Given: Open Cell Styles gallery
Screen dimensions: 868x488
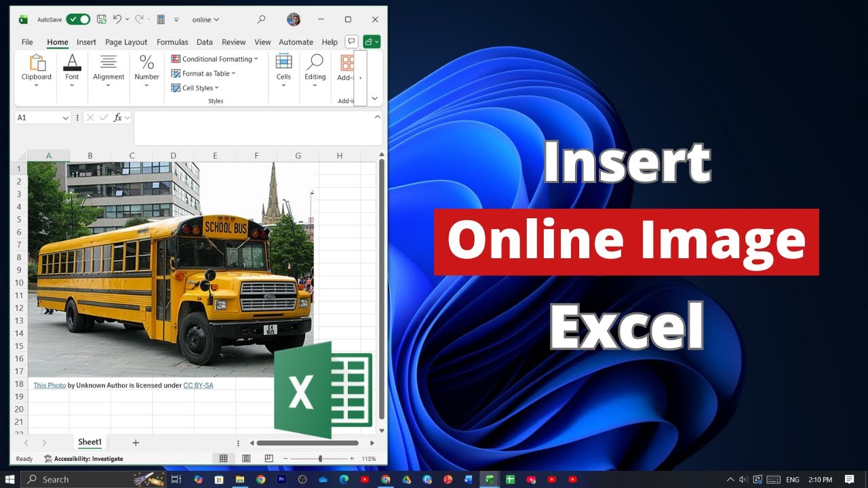Looking at the screenshot, I should tap(195, 87).
